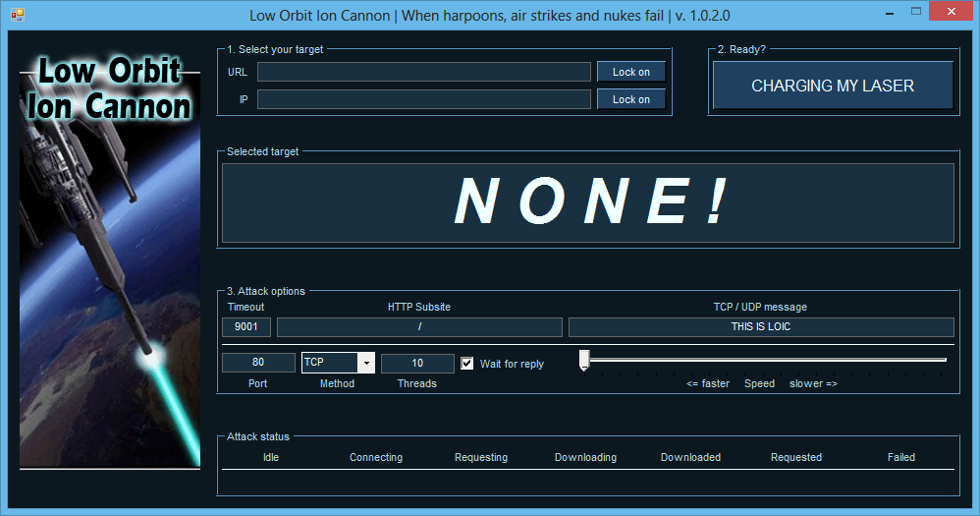Click the Timeout field showing 9001

coord(246,326)
